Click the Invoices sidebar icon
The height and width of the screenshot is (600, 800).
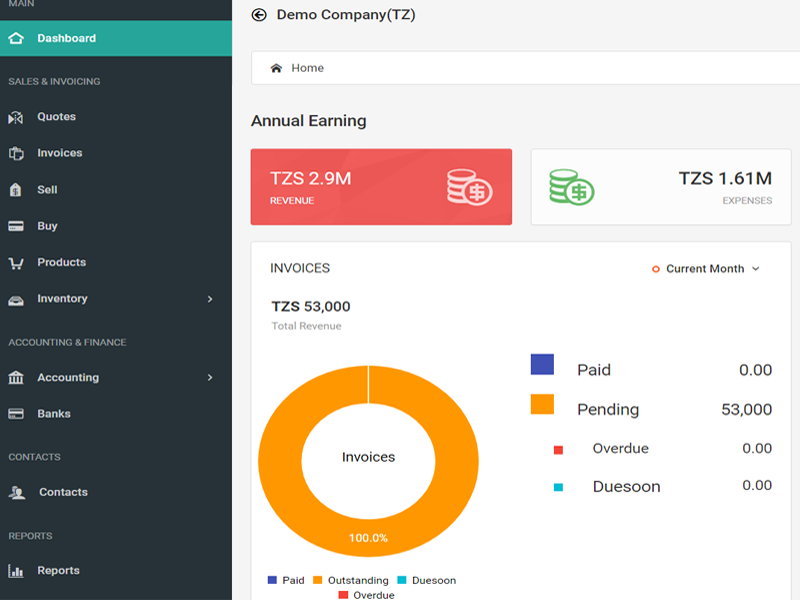coord(16,153)
